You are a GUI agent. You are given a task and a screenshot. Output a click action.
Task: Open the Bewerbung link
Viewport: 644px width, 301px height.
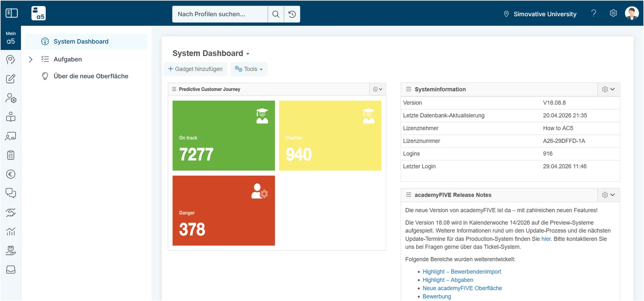click(x=437, y=297)
